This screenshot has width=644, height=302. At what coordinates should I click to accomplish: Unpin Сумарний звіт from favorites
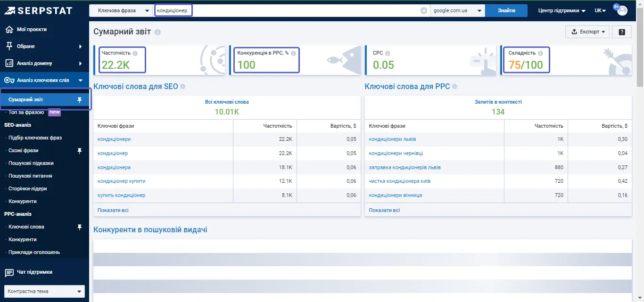click(x=79, y=100)
